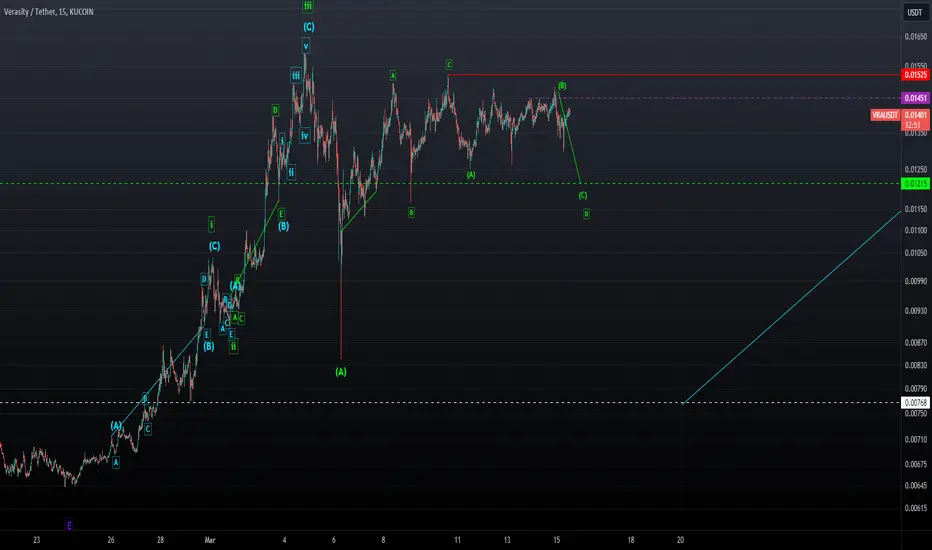Click the green 'C' label beside the red line start

449,64
